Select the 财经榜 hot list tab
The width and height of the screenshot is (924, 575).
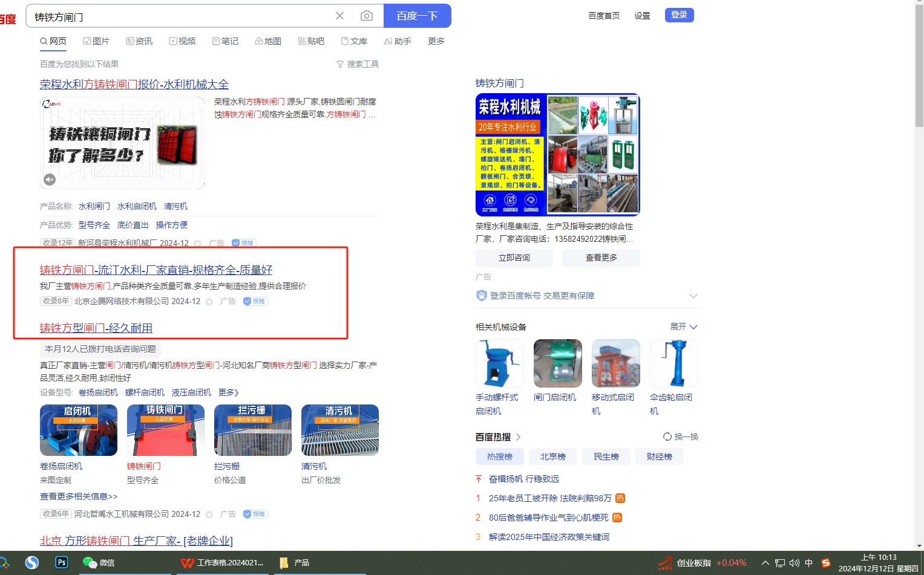pos(660,456)
